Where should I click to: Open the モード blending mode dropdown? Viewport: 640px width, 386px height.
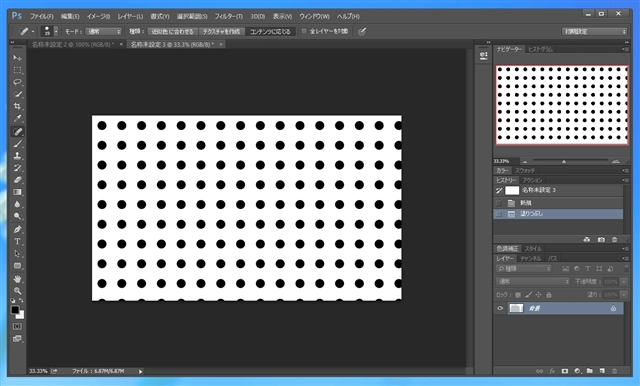[104, 31]
